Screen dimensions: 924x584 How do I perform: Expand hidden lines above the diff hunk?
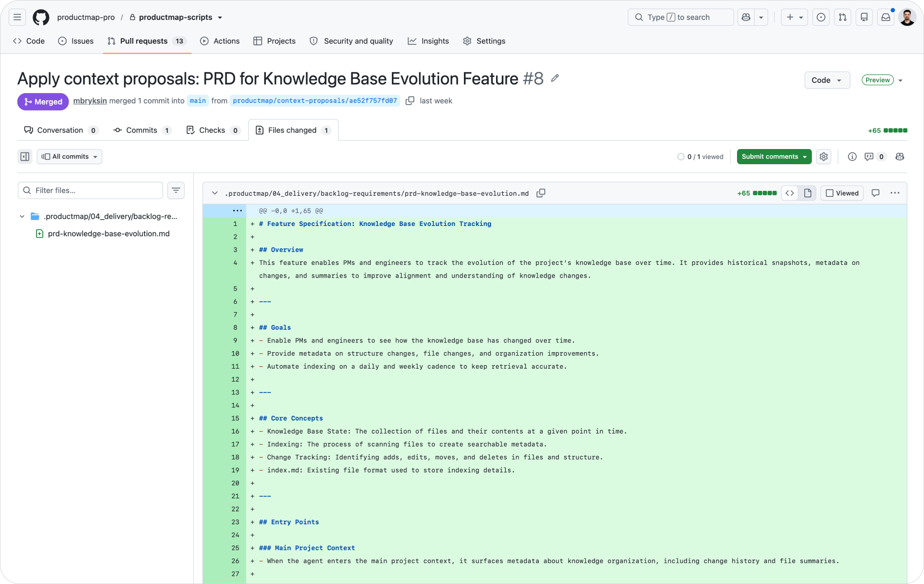tap(237, 211)
